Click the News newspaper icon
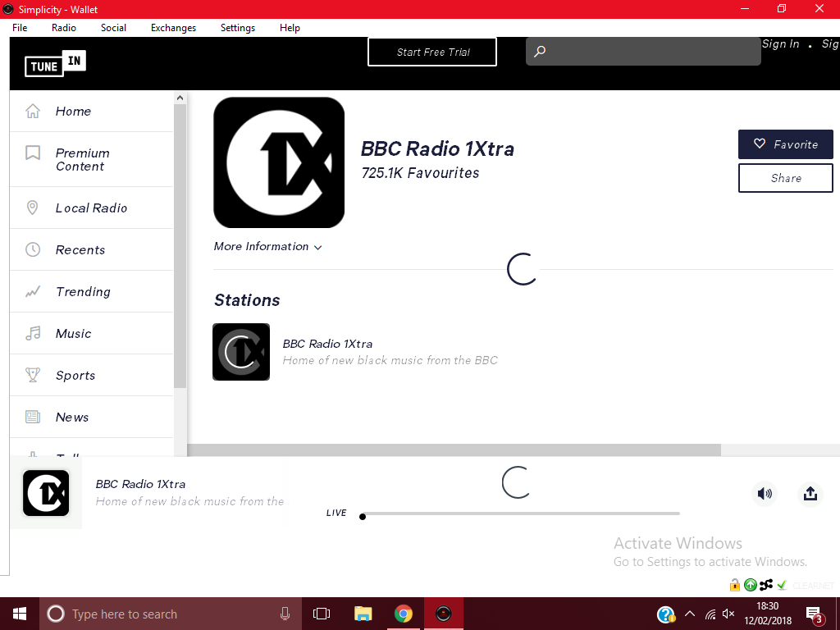 click(33, 417)
